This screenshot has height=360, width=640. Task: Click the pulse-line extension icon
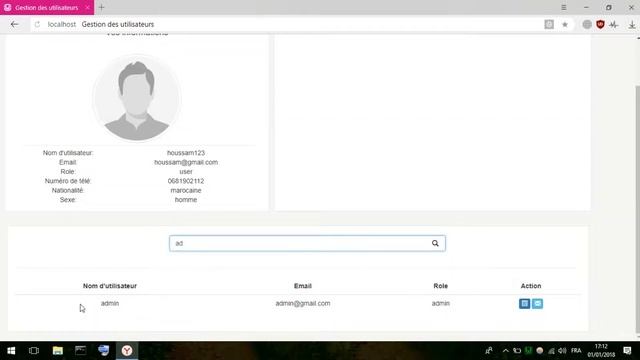click(x=614, y=24)
